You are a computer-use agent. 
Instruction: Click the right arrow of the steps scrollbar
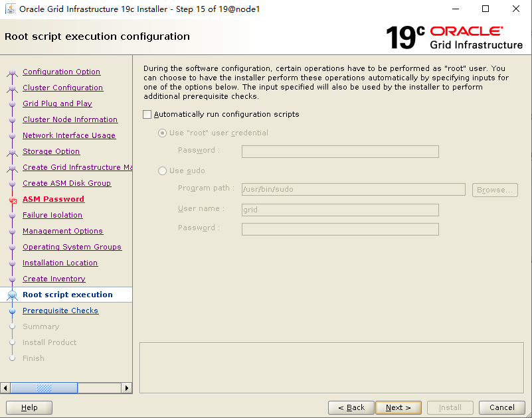[x=127, y=388]
